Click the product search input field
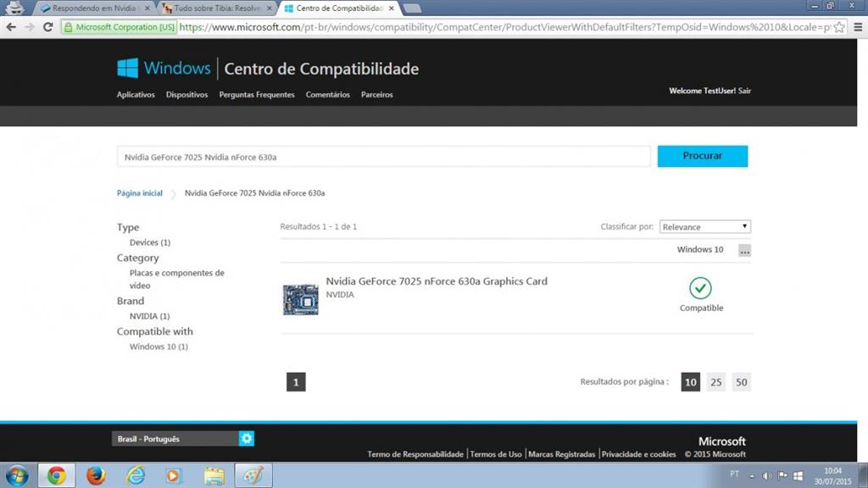The width and height of the screenshot is (868, 488). 384,157
